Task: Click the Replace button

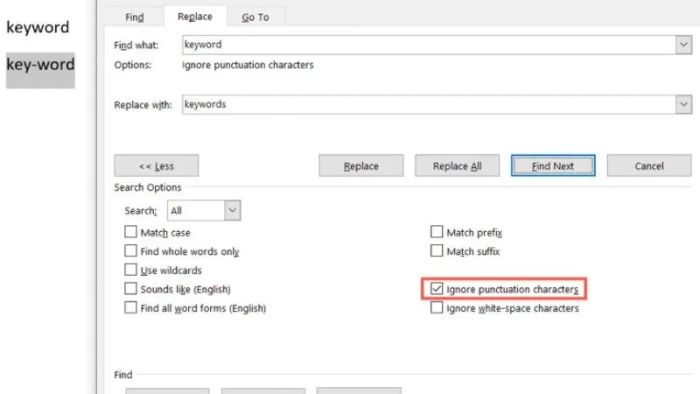Action: point(361,166)
